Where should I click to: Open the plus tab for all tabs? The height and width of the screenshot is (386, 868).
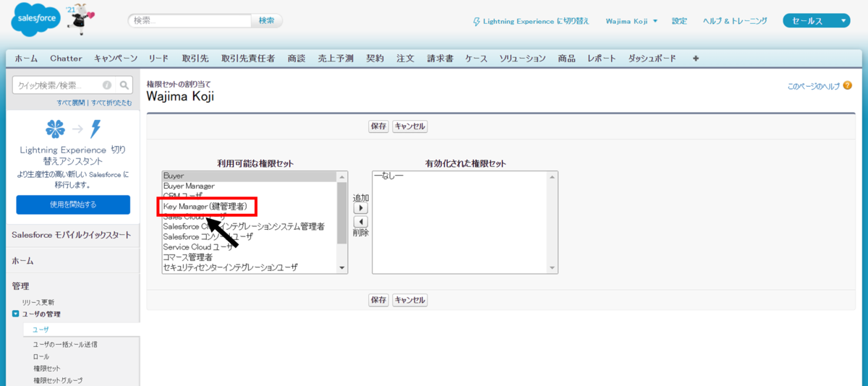[x=696, y=59]
